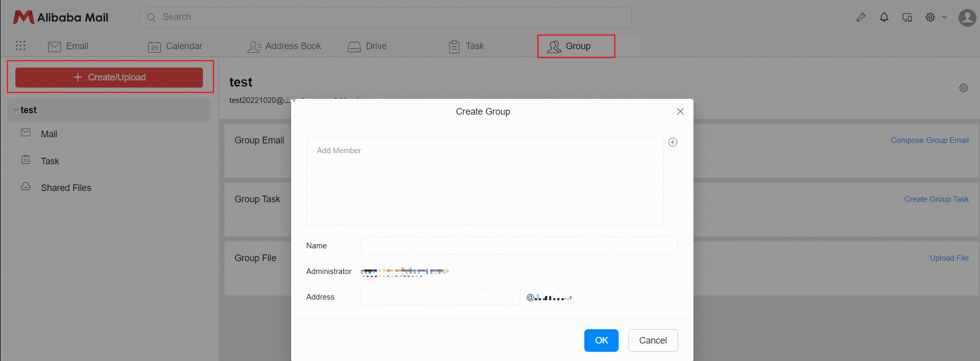The height and width of the screenshot is (361, 980).
Task: Open the test group settings gear
Action: tap(964, 88)
